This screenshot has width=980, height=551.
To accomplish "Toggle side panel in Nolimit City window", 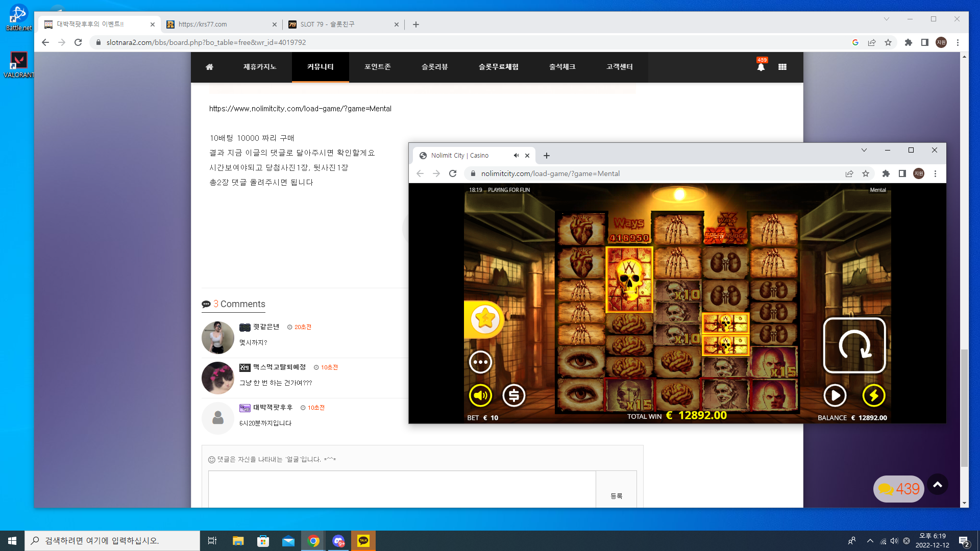I will tap(902, 173).
